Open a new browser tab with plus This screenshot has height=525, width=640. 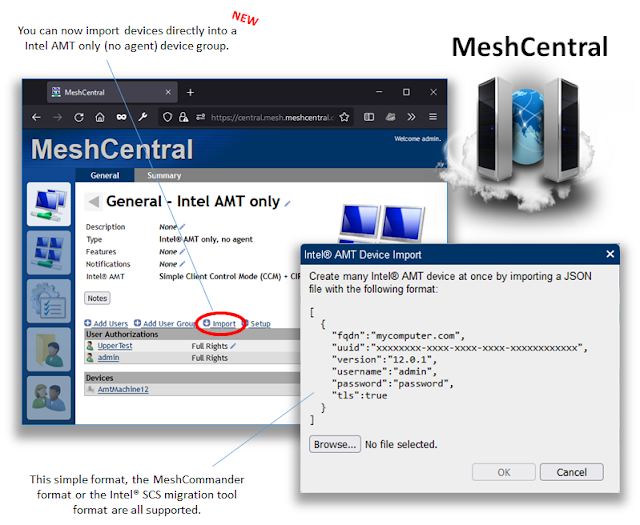[190, 93]
